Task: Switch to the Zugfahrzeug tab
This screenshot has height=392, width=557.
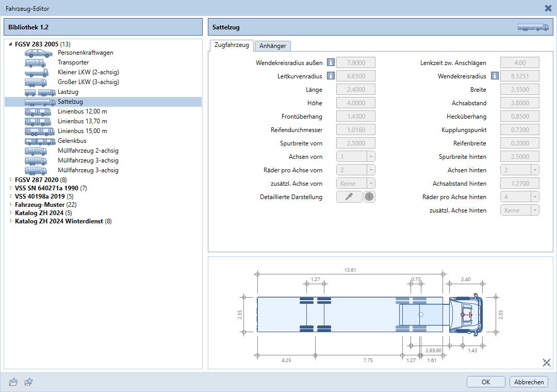Action: pyautogui.click(x=232, y=45)
